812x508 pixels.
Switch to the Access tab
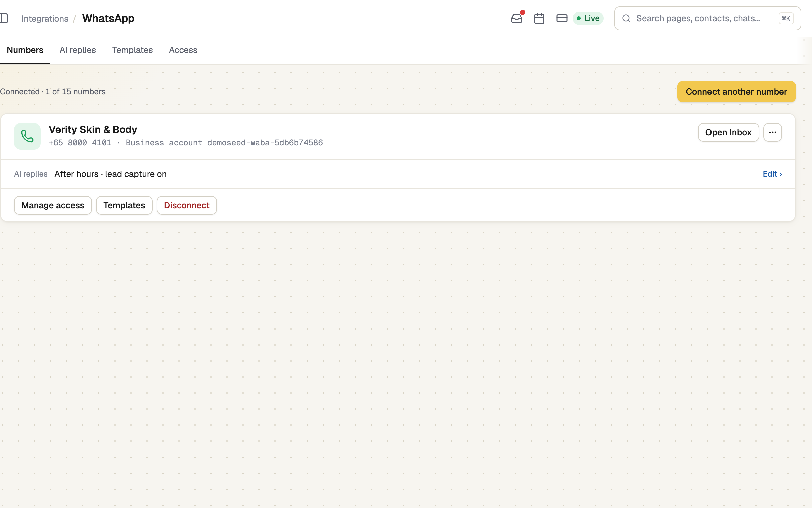183,50
